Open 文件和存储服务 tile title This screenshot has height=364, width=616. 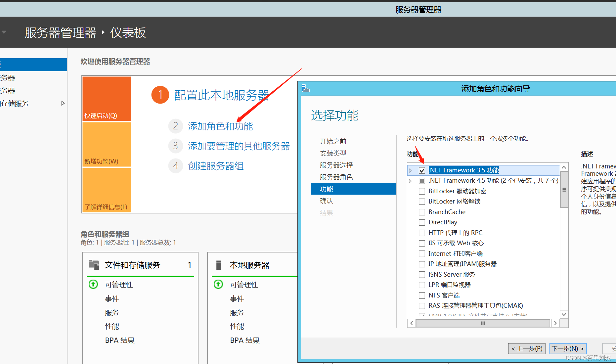coord(132,265)
